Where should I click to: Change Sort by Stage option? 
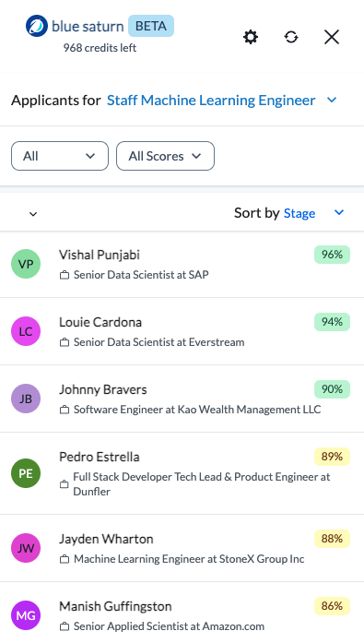(313, 213)
